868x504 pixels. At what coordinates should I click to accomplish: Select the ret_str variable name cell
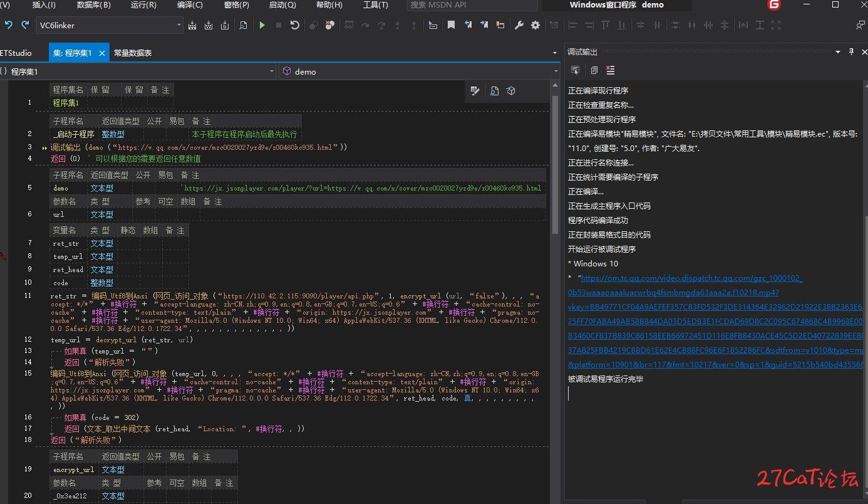point(68,243)
